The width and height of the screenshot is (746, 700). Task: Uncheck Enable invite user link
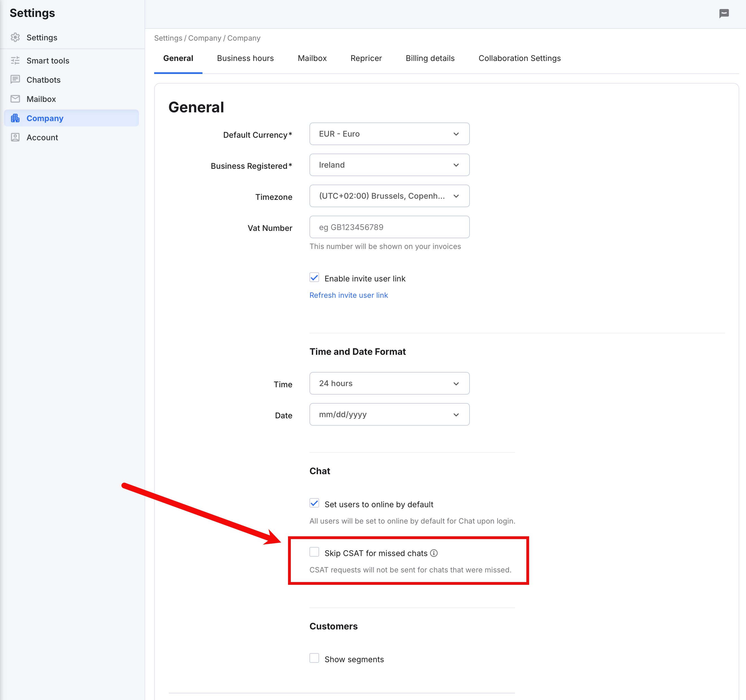pyautogui.click(x=314, y=277)
